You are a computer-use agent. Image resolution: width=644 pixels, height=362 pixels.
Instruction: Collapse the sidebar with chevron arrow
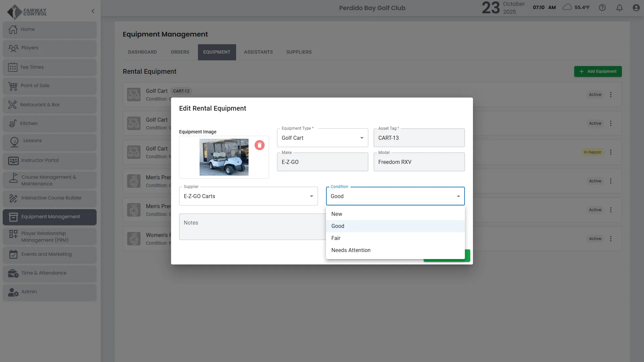coord(93,11)
